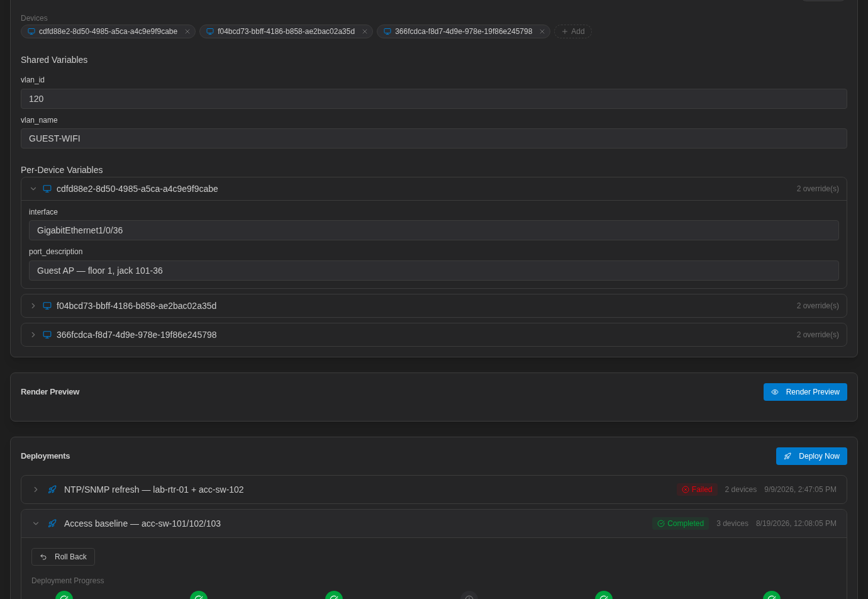Viewport: 868px width, 599px height.
Task: Edit the port_description field for Guest AP
Action: pos(434,271)
